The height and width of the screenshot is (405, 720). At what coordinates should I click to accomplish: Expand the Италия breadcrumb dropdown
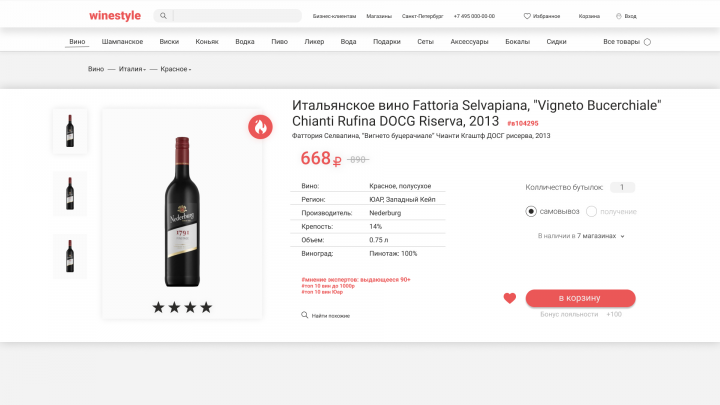tap(132, 69)
